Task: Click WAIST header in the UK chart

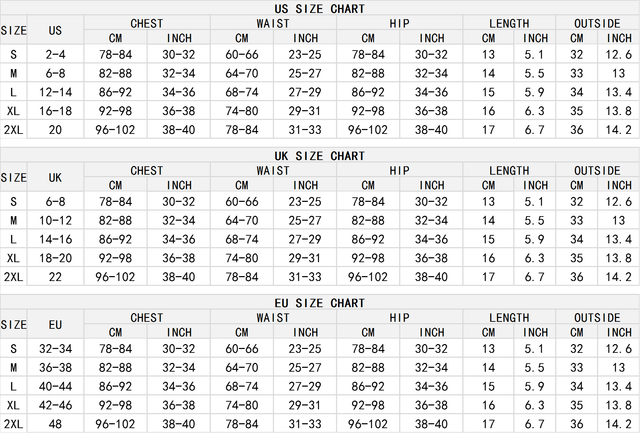Action: (x=273, y=171)
